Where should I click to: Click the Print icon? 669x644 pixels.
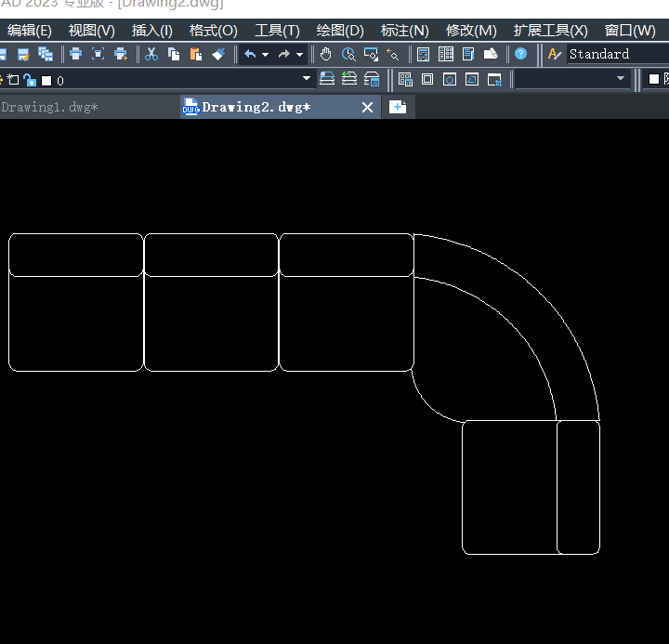(76, 54)
